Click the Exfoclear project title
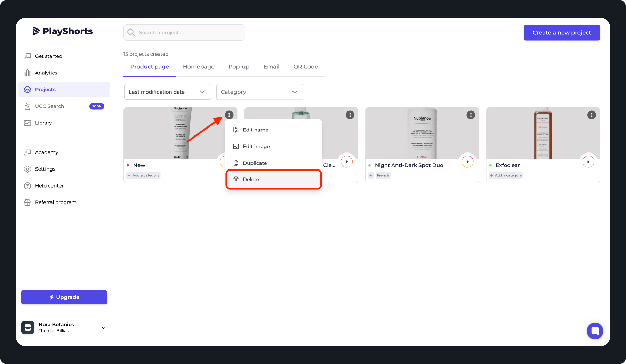This screenshot has height=364, width=626. pos(508,165)
